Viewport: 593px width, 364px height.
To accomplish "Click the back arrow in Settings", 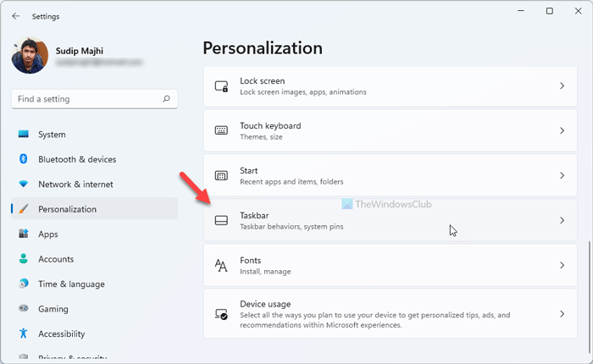I will pyautogui.click(x=16, y=15).
